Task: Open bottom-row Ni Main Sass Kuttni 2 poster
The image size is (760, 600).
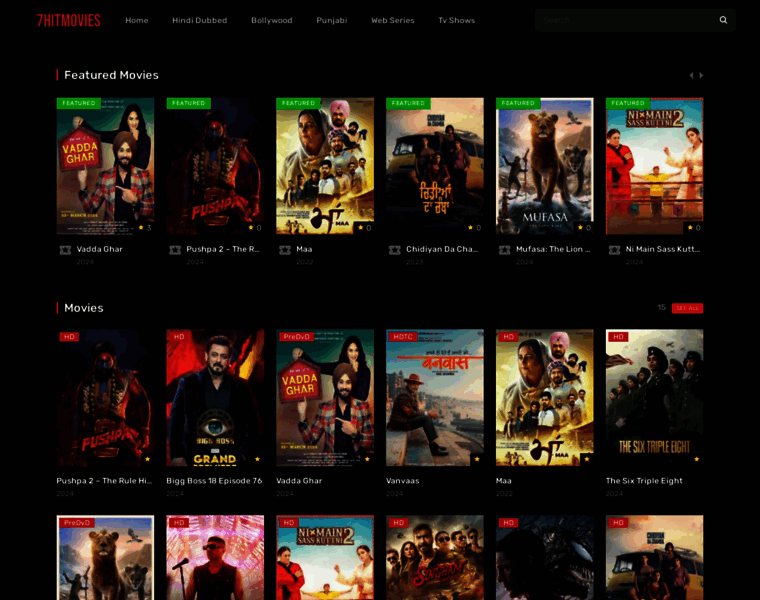Action: pyautogui.click(x=325, y=557)
